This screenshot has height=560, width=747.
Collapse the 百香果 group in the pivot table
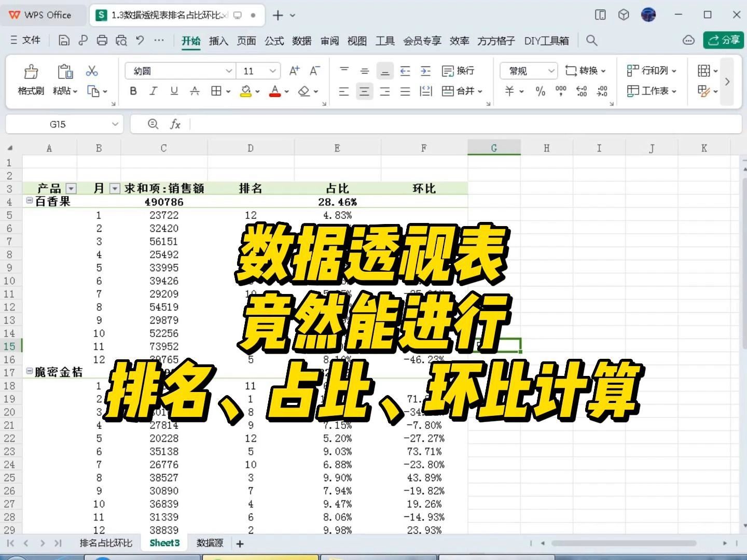tap(30, 201)
